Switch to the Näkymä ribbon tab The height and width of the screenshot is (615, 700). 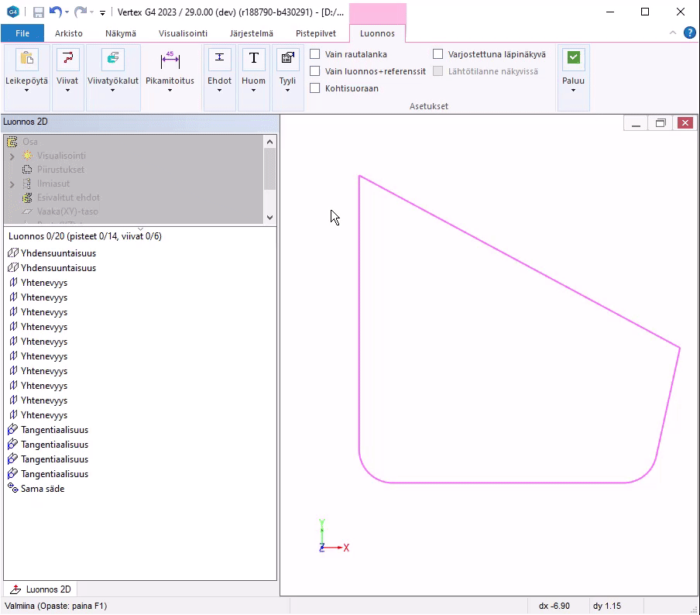121,33
